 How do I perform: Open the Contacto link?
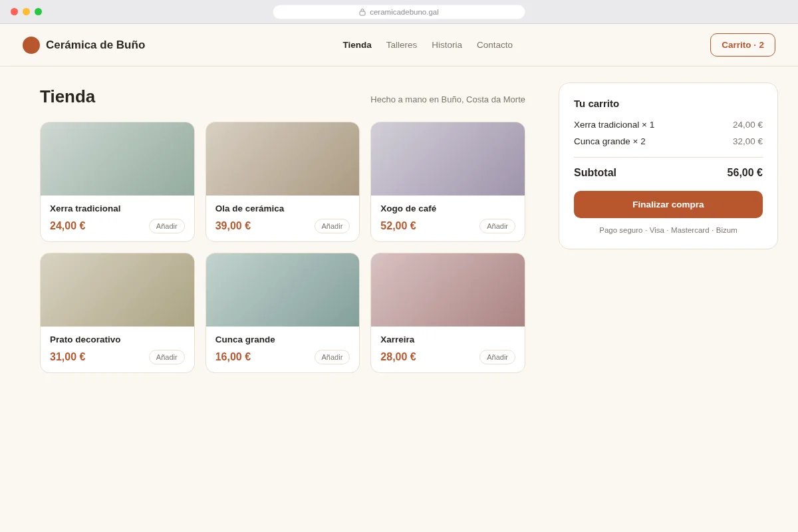point(495,45)
